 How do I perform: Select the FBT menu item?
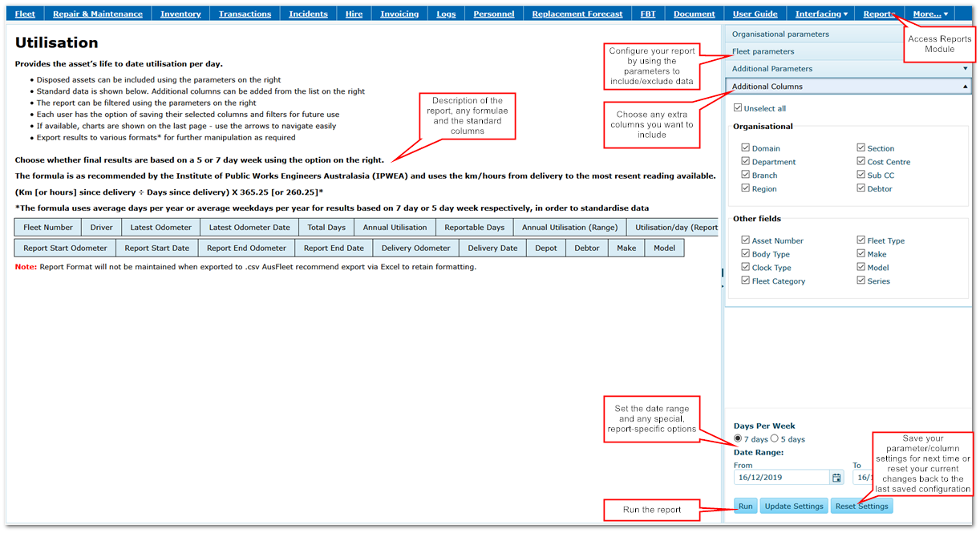[x=648, y=14]
